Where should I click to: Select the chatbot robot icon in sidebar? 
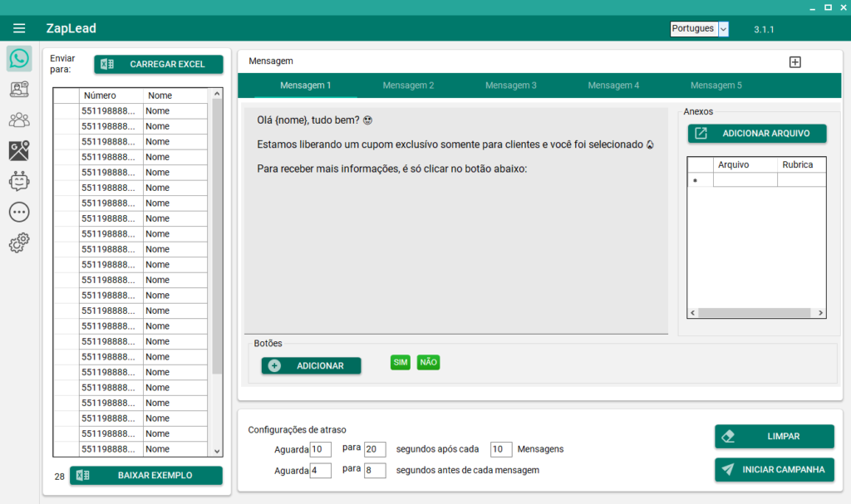point(18,181)
